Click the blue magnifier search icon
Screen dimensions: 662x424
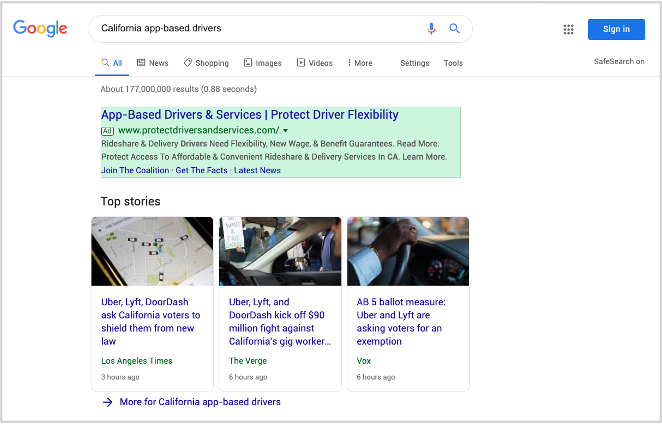454,28
